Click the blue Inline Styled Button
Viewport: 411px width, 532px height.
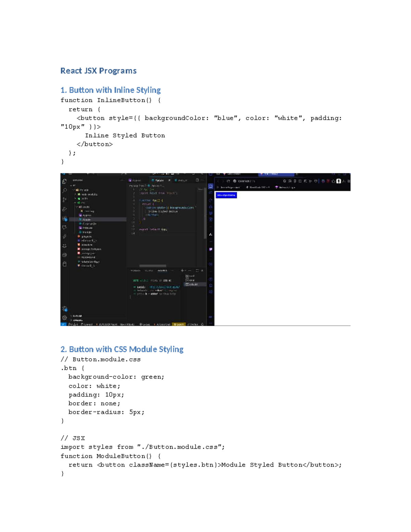(226, 195)
